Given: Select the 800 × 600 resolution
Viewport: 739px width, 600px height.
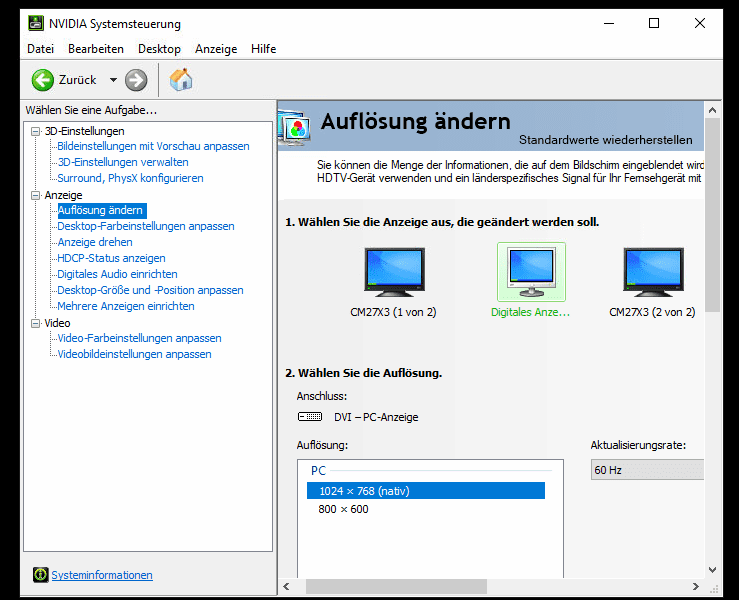Looking at the screenshot, I should [343, 509].
